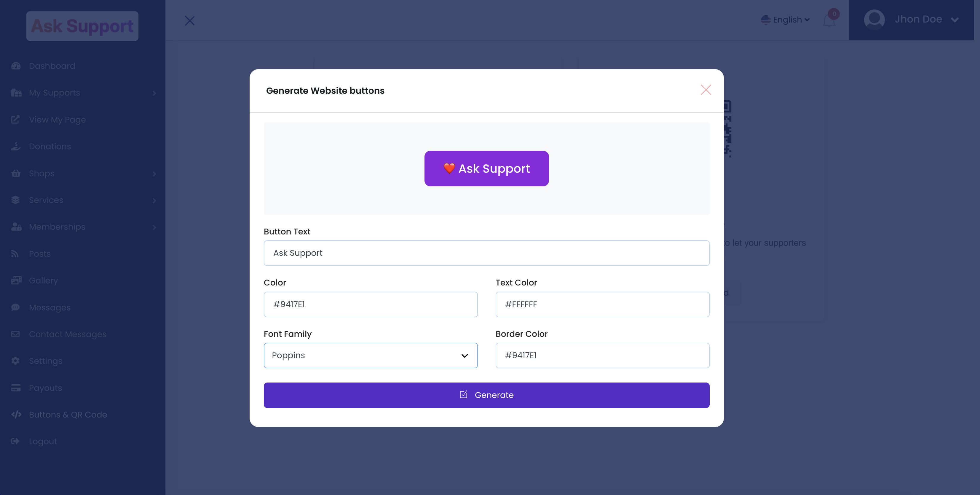This screenshot has width=980, height=495.
Task: Expand the Memberships submenu arrow
Action: coord(154,227)
